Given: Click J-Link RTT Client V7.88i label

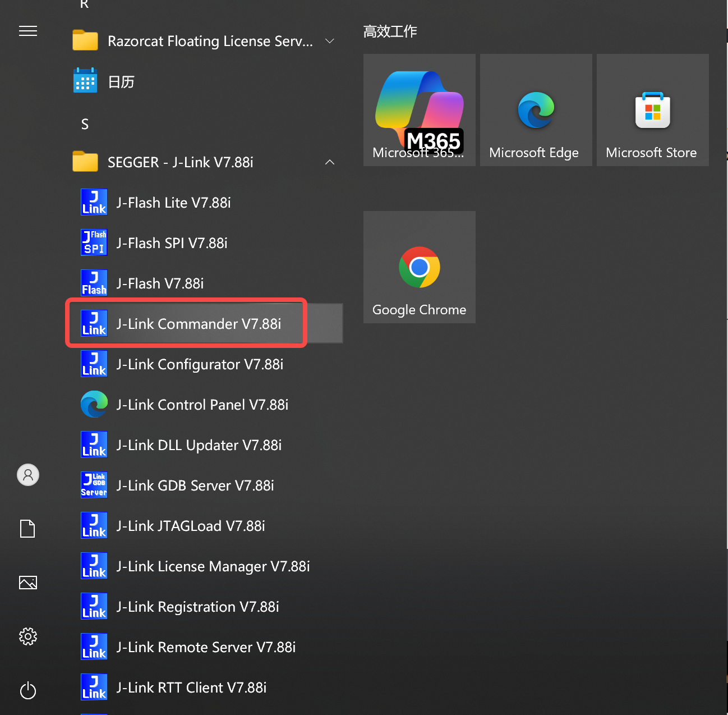Looking at the screenshot, I should (192, 687).
